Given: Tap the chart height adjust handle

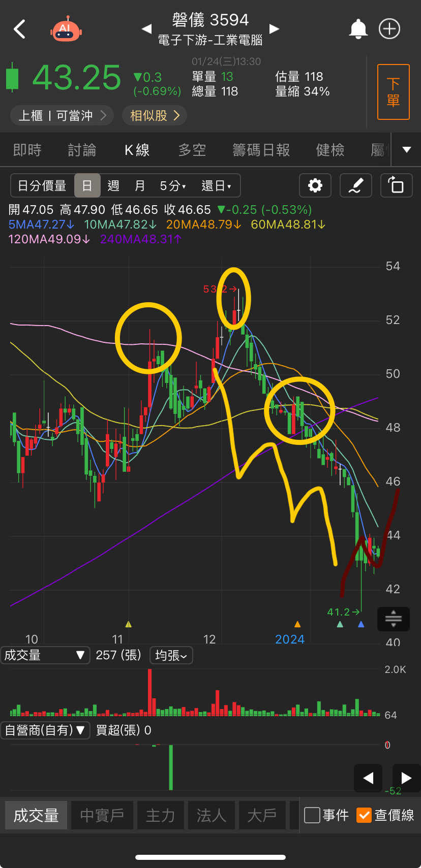Looking at the screenshot, I should tap(394, 619).
